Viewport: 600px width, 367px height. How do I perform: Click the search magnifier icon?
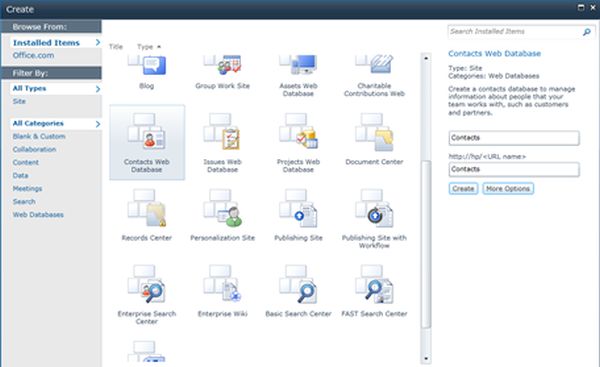tap(586, 32)
